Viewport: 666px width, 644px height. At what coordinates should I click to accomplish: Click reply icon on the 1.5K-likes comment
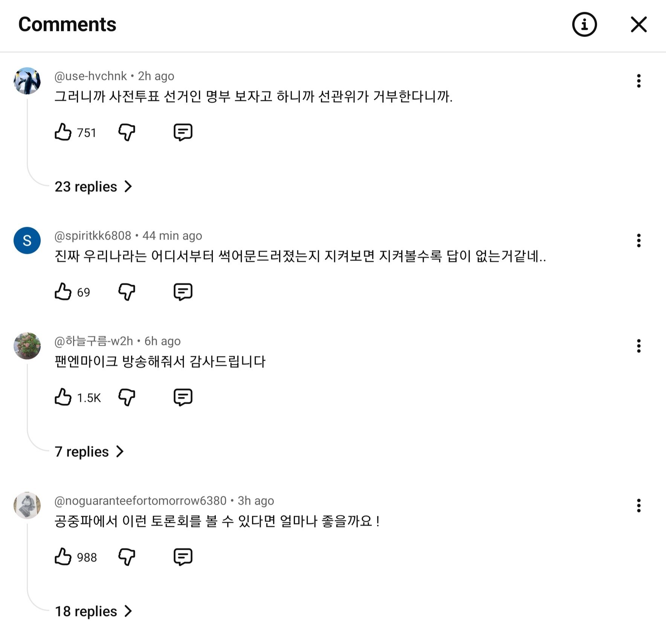[183, 397]
